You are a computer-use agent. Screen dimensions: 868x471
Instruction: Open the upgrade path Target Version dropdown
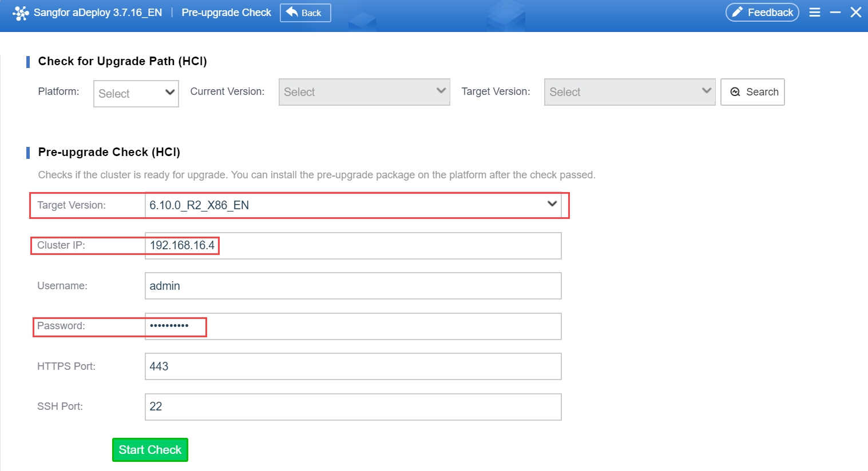pos(629,92)
